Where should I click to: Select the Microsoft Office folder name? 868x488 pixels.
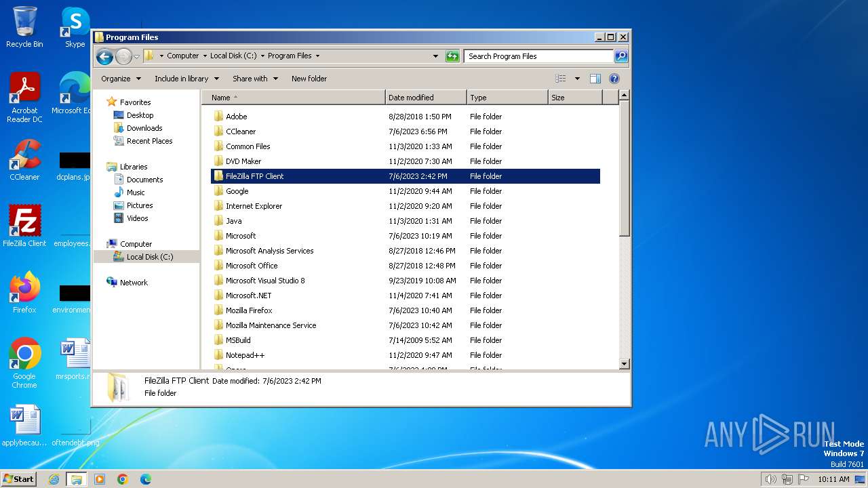[252, 266]
